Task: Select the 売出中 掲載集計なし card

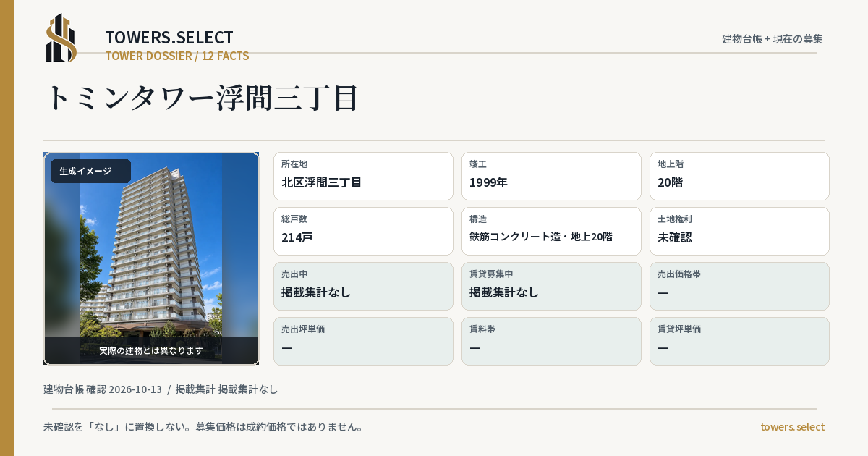Action: 363,286
